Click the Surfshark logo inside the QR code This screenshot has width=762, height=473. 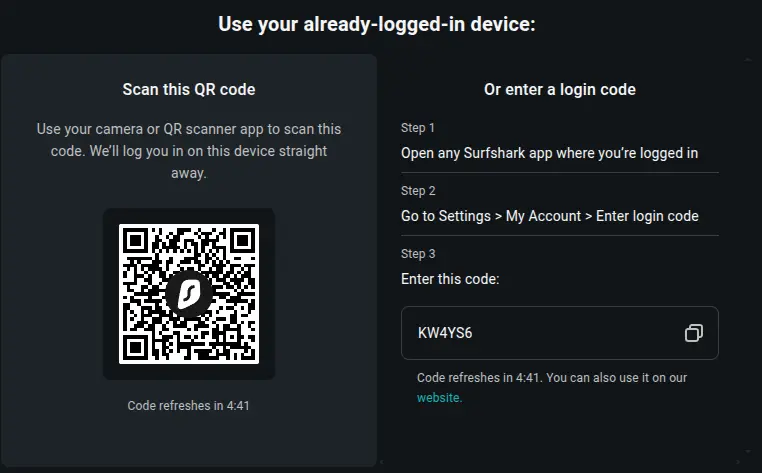(189, 294)
